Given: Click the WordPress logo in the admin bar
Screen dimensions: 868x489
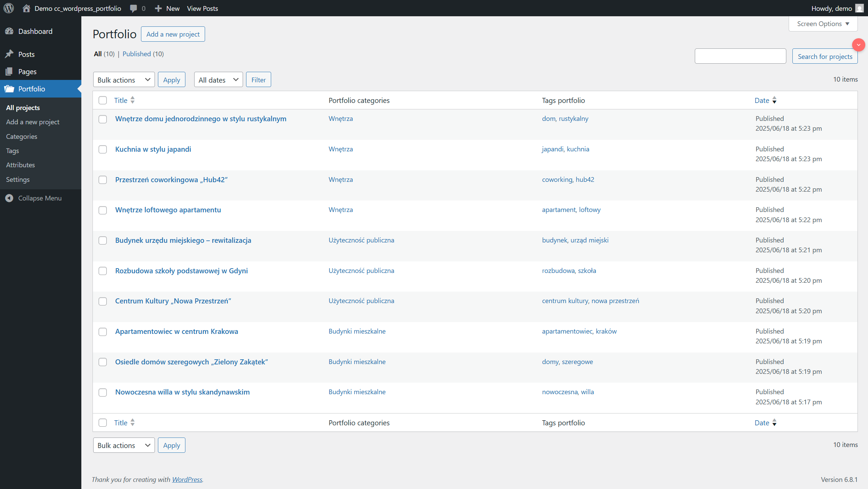Looking at the screenshot, I should [8, 8].
